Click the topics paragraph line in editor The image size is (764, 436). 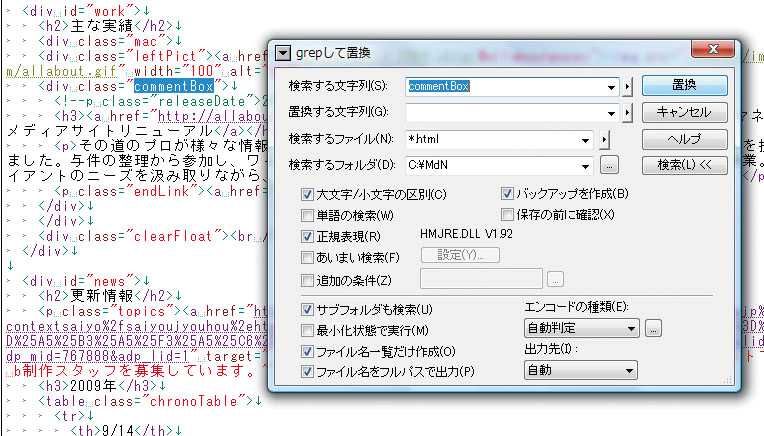click(153, 311)
